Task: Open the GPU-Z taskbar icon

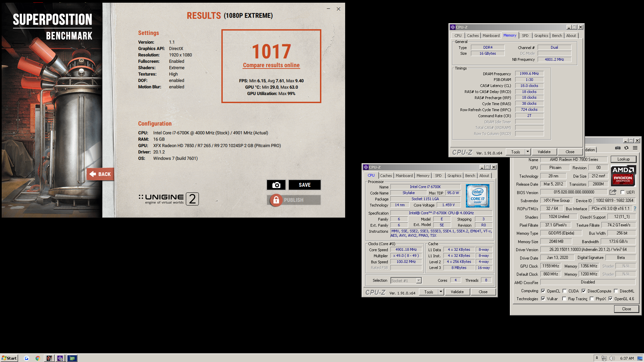Action: click(72, 358)
